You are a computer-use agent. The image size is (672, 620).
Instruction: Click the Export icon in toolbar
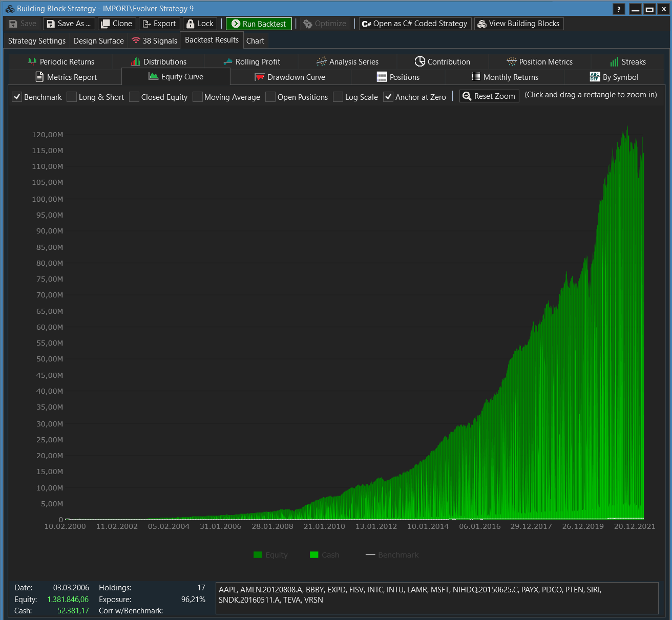tap(146, 24)
